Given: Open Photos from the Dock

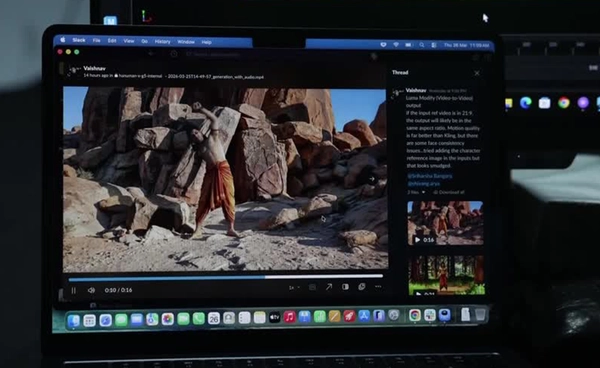Looking at the screenshot, I should click(167, 319).
